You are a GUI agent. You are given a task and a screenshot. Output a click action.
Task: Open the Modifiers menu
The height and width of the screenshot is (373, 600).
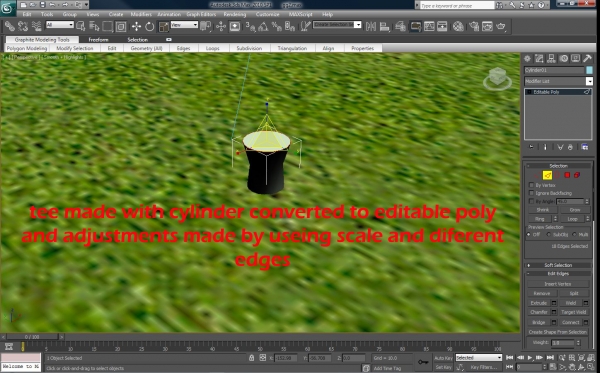coord(141,14)
